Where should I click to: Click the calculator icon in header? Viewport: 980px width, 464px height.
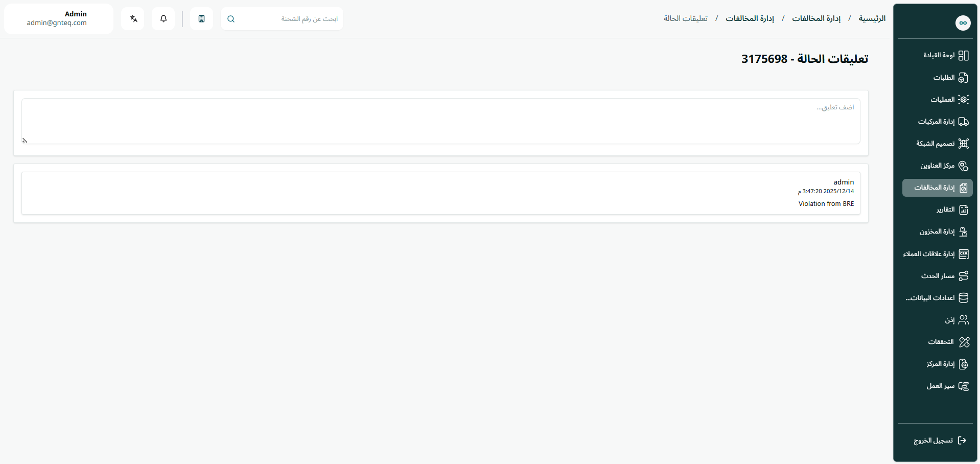tap(201, 19)
